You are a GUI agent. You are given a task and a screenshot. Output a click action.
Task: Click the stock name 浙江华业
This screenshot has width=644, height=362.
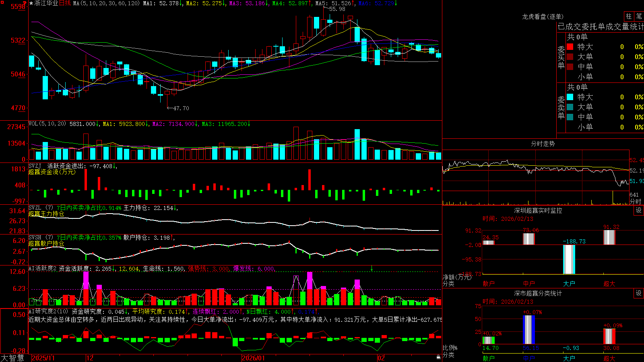pyautogui.click(x=46, y=3)
